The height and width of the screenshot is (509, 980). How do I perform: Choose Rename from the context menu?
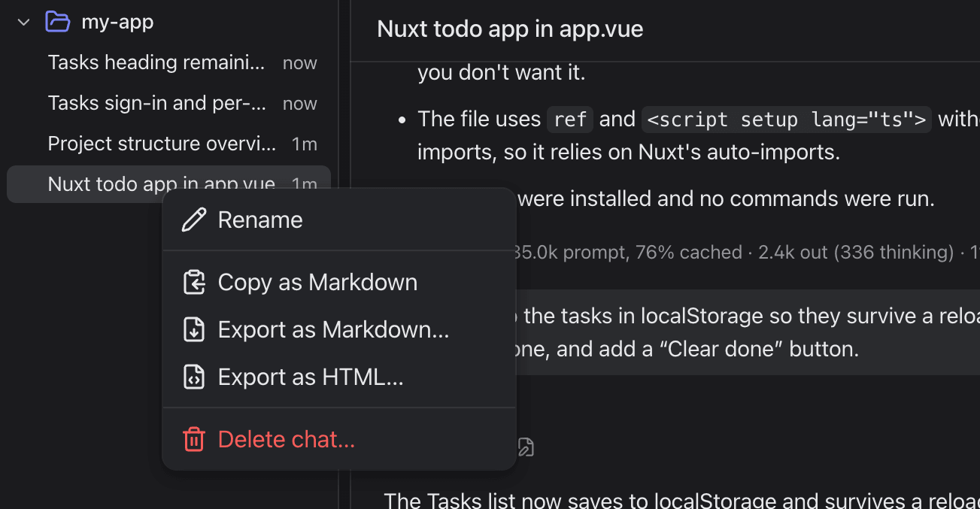coord(339,220)
